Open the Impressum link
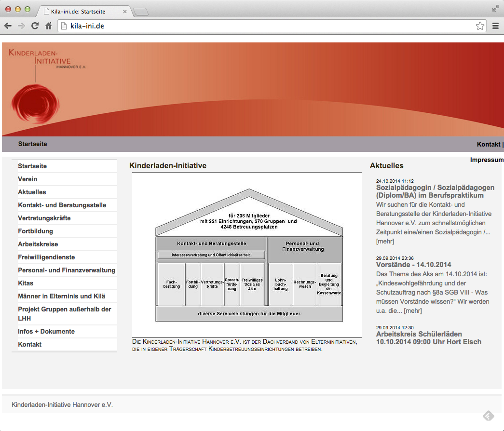504x431 pixels. click(x=487, y=160)
